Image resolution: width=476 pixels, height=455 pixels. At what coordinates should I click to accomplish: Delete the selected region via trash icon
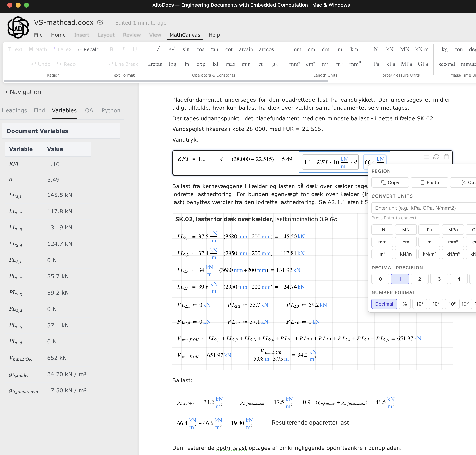(x=447, y=157)
